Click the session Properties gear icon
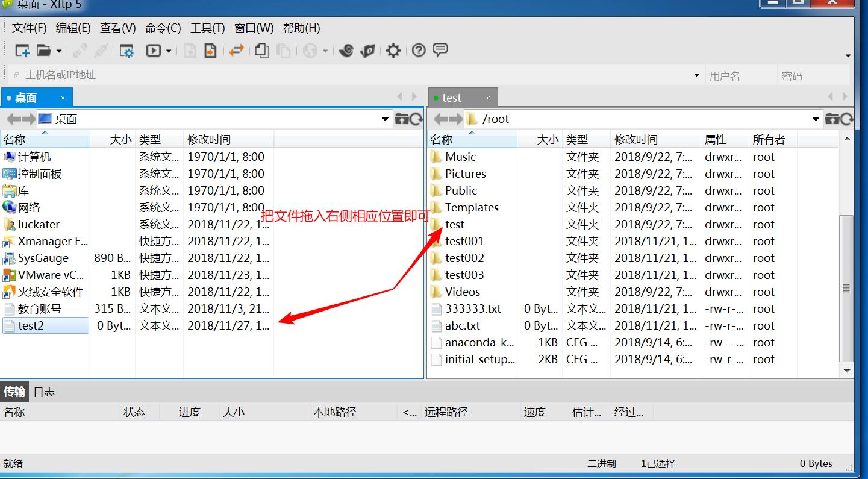 [126, 51]
